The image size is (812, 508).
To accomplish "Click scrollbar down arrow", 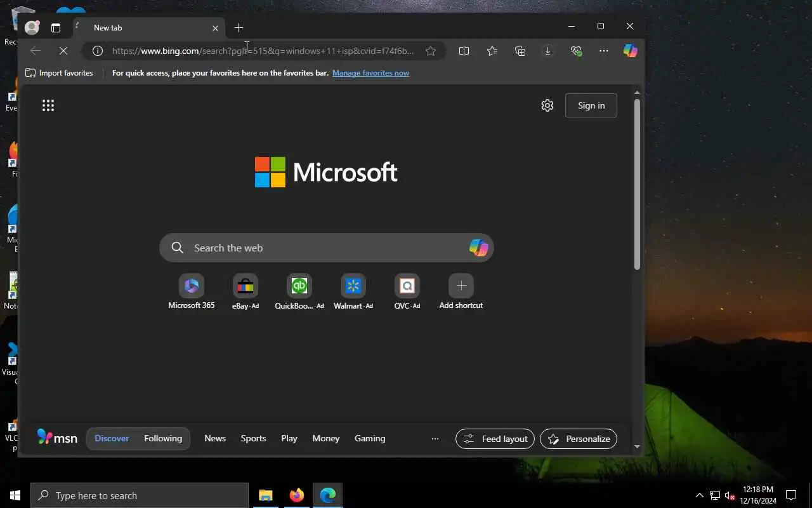I will click(638, 446).
